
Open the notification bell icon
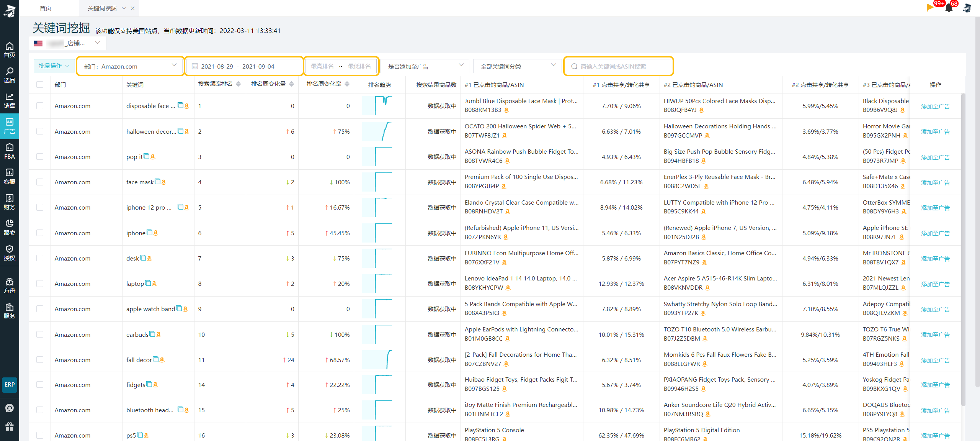(949, 8)
